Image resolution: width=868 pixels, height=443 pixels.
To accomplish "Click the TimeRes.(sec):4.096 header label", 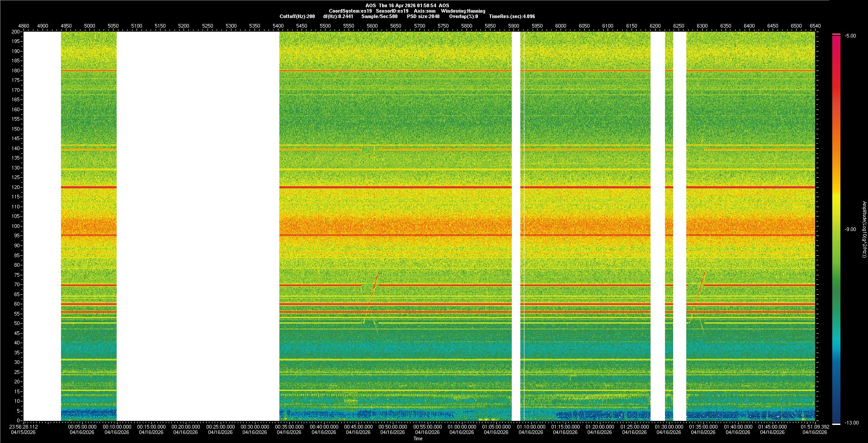I will tap(512, 16).
